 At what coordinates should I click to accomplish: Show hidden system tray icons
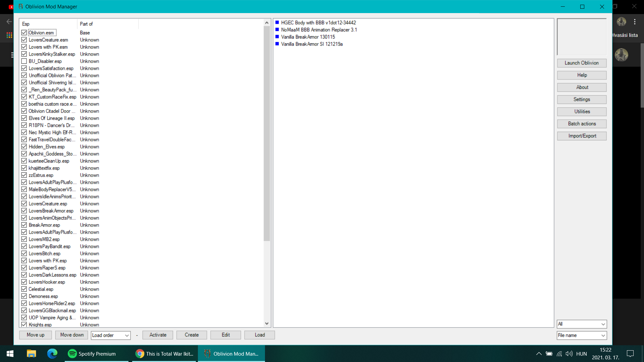click(x=539, y=354)
